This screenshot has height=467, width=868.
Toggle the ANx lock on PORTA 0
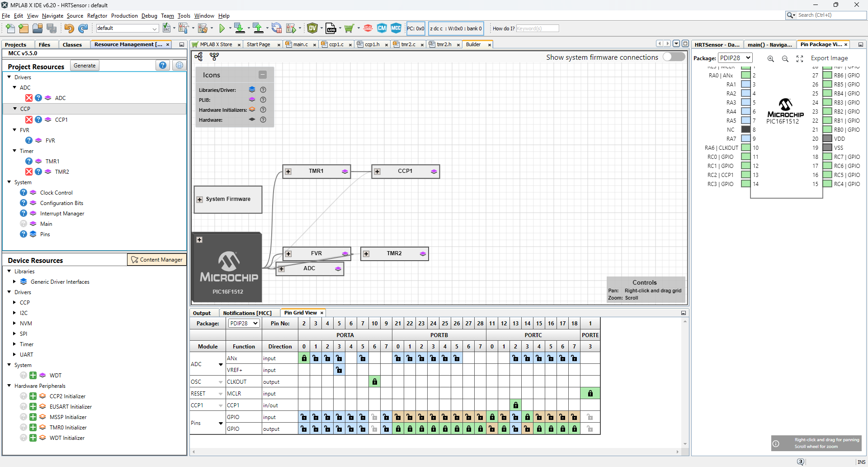(304, 358)
